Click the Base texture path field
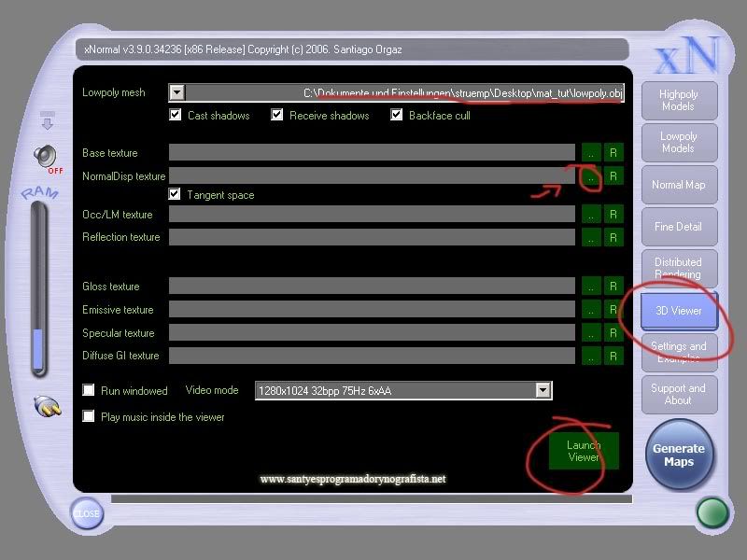The height and width of the screenshot is (560, 747). [x=372, y=153]
